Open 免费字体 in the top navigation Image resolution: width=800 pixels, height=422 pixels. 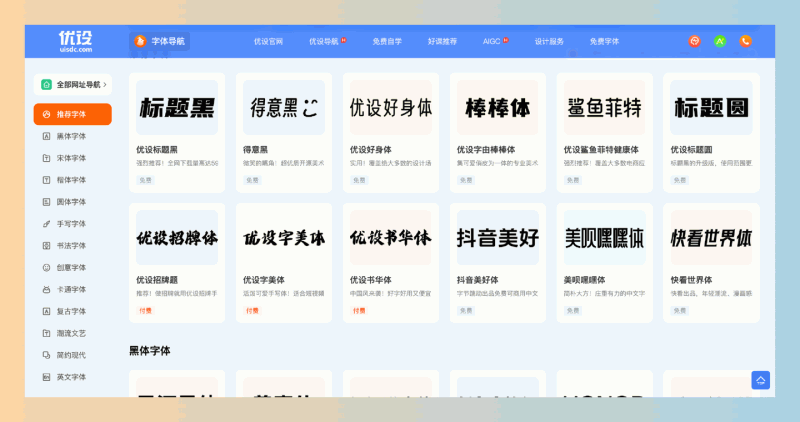tap(605, 41)
